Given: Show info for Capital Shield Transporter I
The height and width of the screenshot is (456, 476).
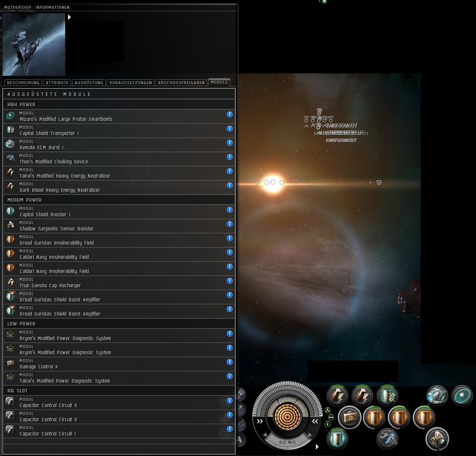Looking at the screenshot, I should point(230,129).
